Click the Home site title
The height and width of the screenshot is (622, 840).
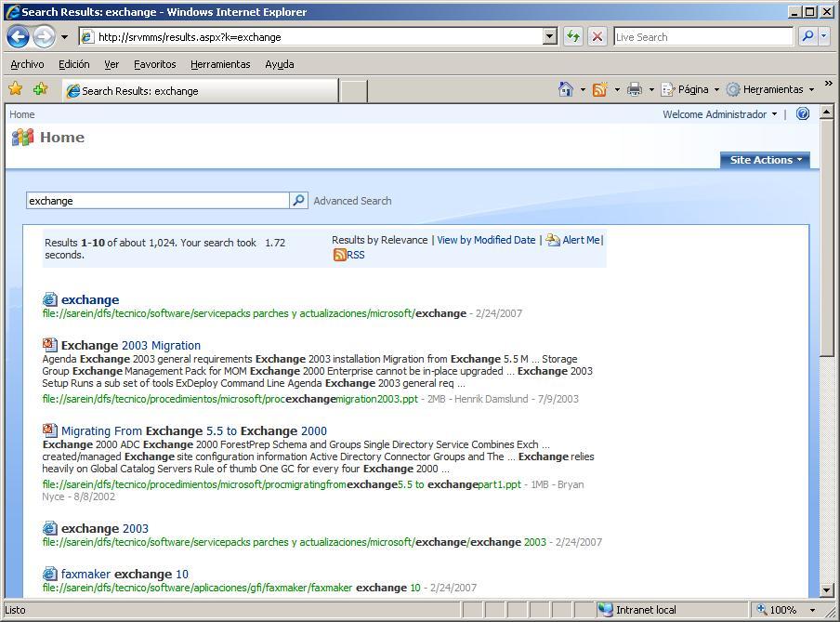pos(62,138)
